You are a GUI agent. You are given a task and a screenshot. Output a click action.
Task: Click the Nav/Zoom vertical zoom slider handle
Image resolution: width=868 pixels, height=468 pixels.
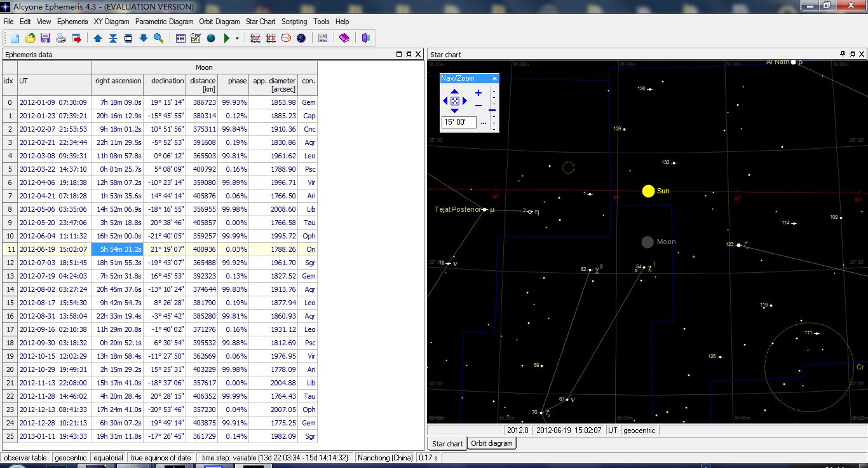pos(492,110)
